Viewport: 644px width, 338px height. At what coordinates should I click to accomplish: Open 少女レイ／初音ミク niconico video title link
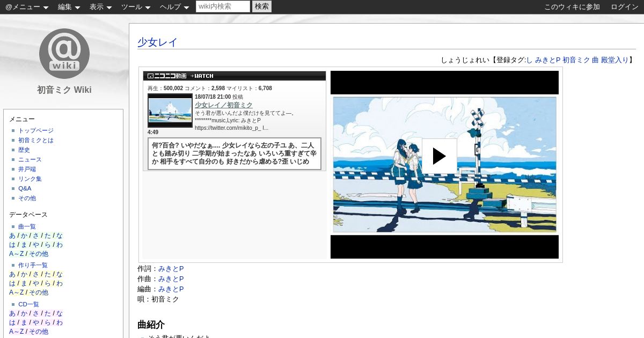click(x=224, y=105)
